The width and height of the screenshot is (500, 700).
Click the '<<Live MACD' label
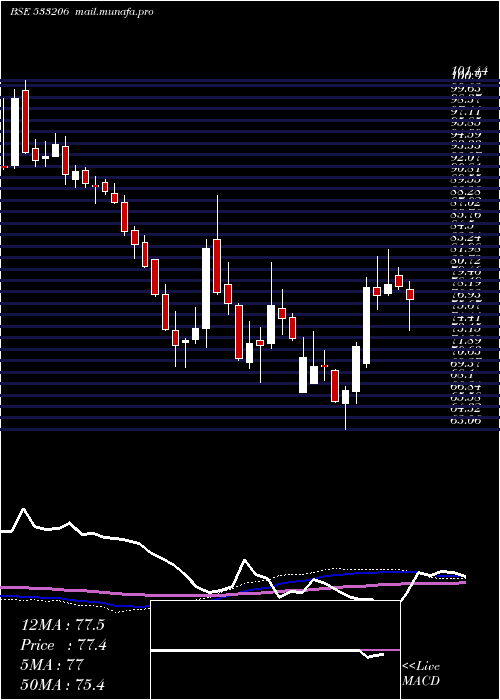(x=421, y=673)
